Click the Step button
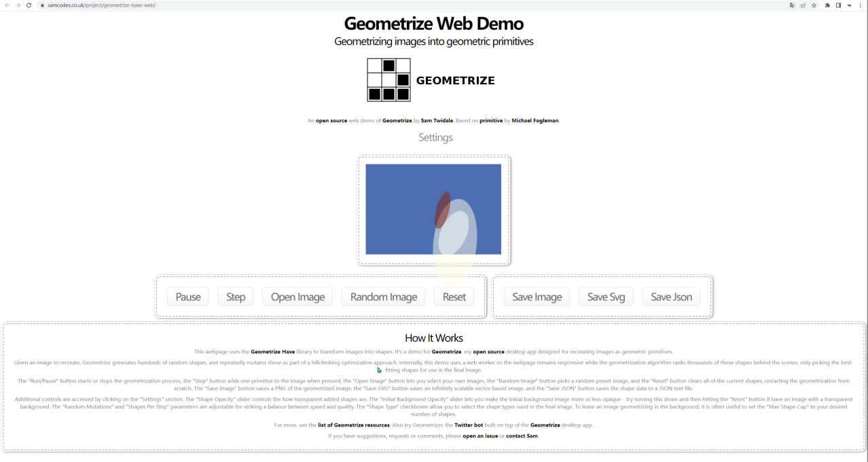 pyautogui.click(x=236, y=297)
